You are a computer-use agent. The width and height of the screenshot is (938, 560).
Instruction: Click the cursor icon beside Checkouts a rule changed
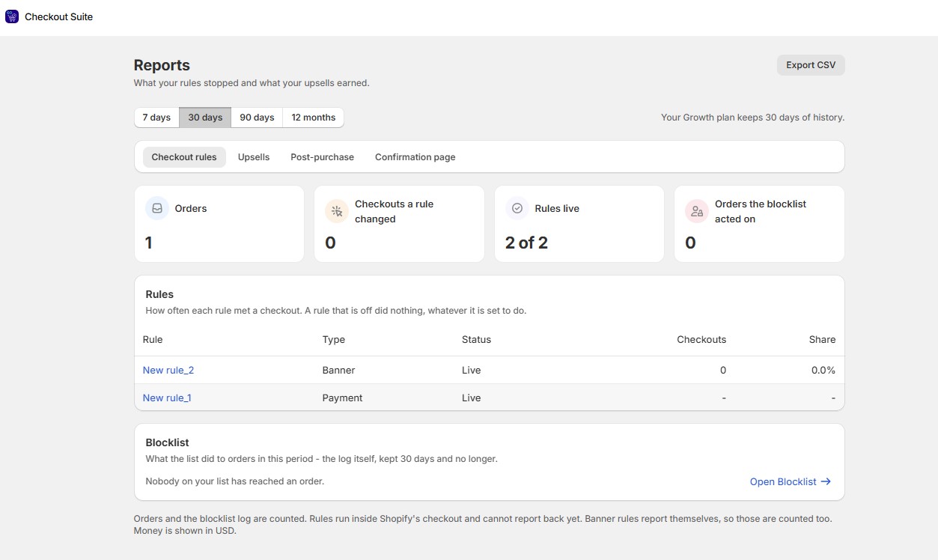(x=337, y=211)
